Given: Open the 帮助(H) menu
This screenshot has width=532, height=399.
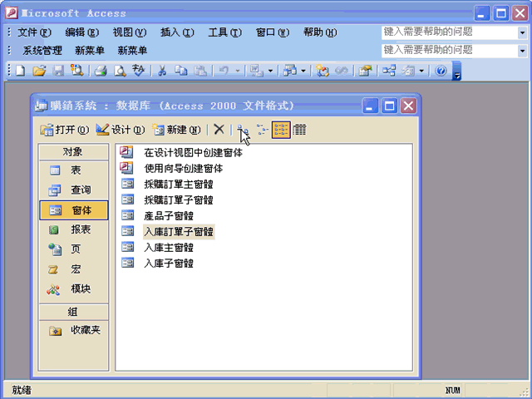Looking at the screenshot, I should 320,32.
